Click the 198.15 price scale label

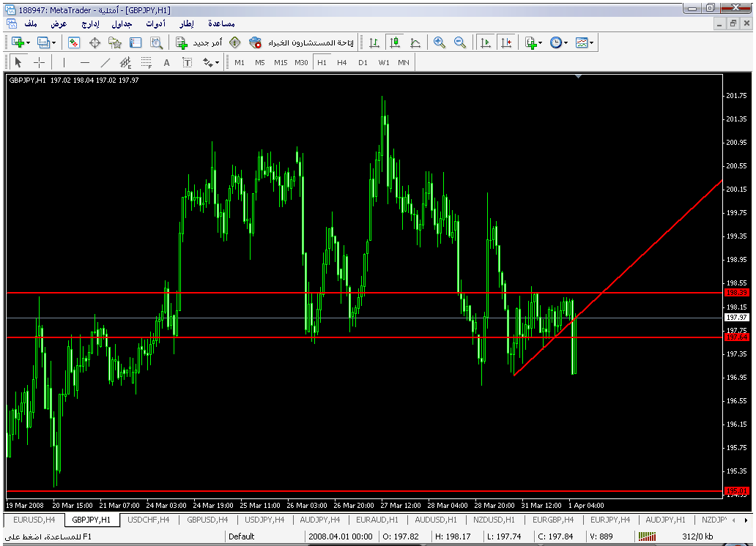click(x=735, y=307)
